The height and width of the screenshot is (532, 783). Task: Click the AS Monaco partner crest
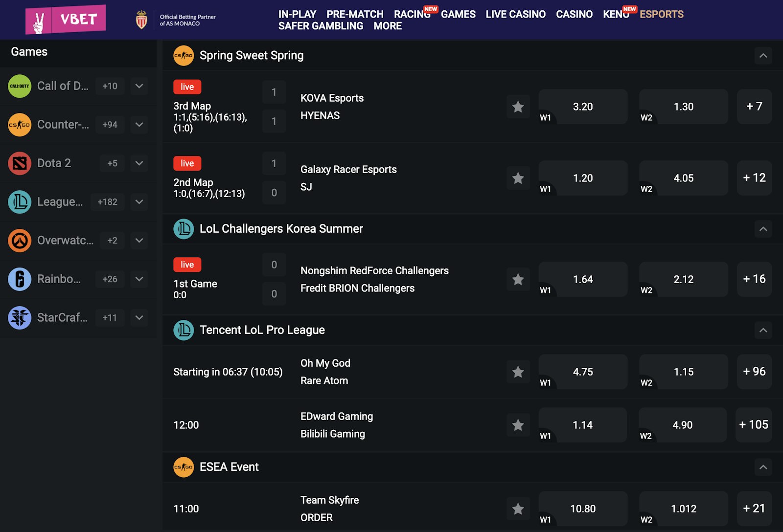tap(141, 20)
